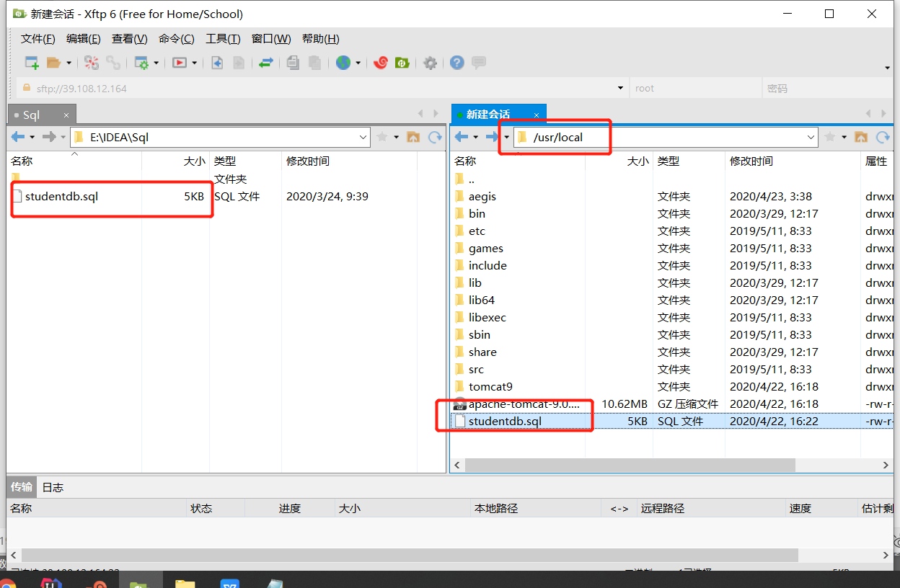Expand the remote path /usr/local combo box
Viewport: 900px width, 588px height.
[x=811, y=137]
